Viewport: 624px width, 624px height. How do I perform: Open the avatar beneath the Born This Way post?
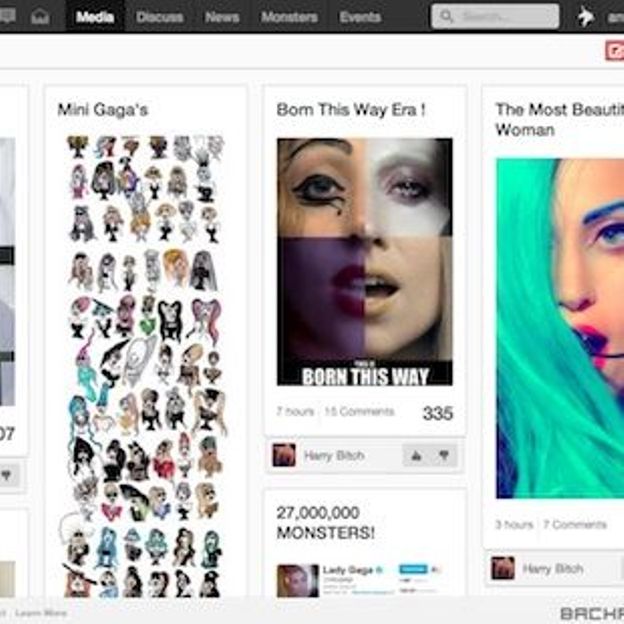pyautogui.click(x=284, y=455)
